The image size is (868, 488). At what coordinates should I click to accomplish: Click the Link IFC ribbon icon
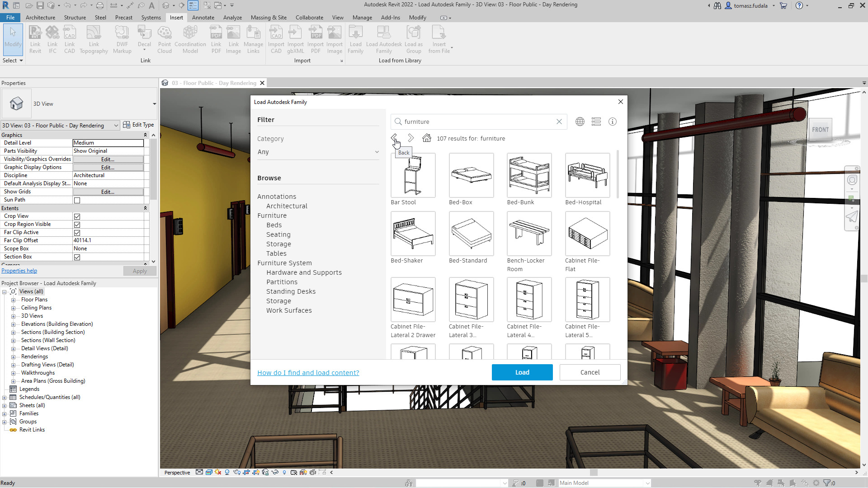(52, 39)
